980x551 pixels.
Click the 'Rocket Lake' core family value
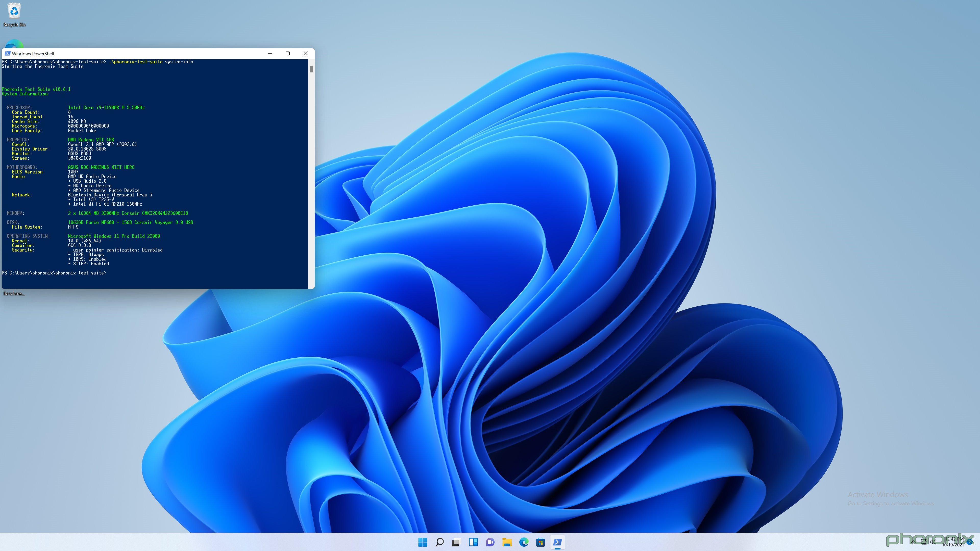(82, 130)
